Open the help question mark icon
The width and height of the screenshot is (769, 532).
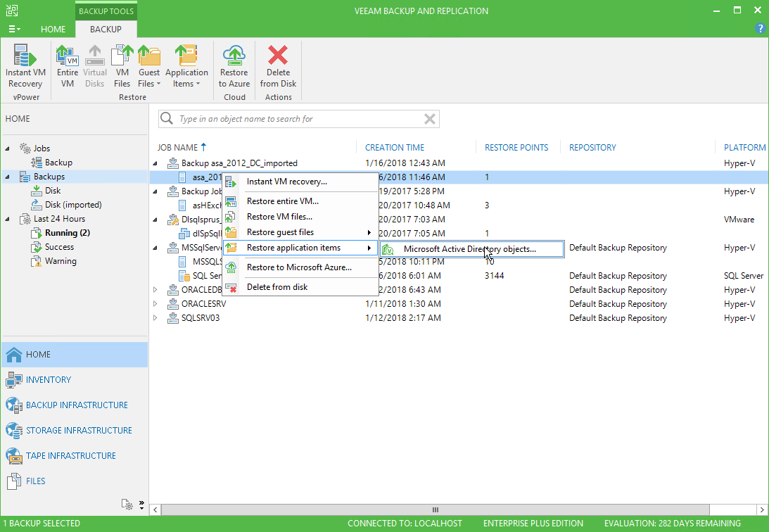coord(760,29)
